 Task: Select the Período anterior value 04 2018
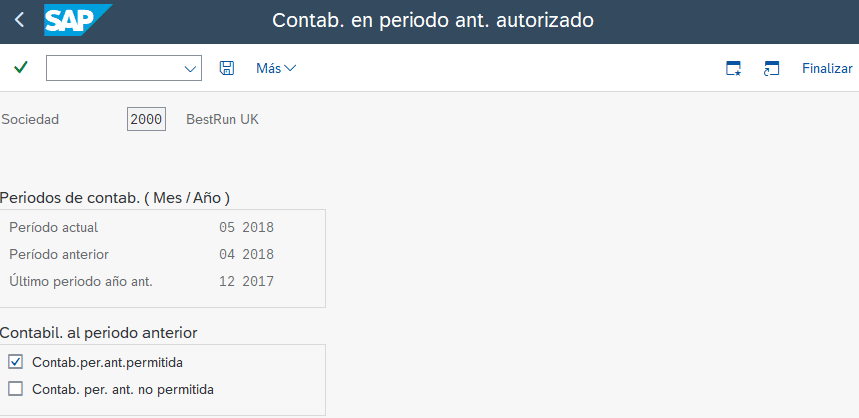[x=246, y=254]
